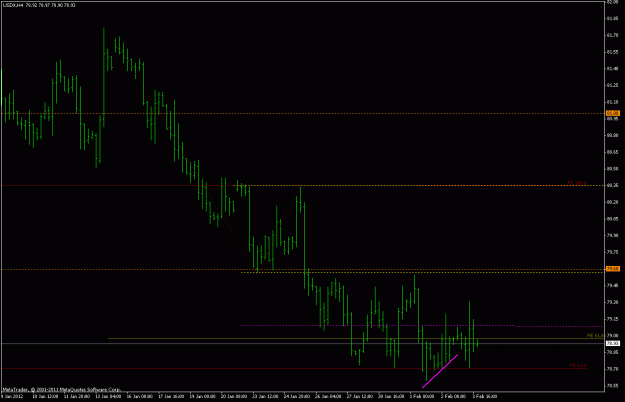Image resolution: width=625 pixels, height=402 pixels.
Task: Click the white current price tag 78.93
Action: point(613,343)
